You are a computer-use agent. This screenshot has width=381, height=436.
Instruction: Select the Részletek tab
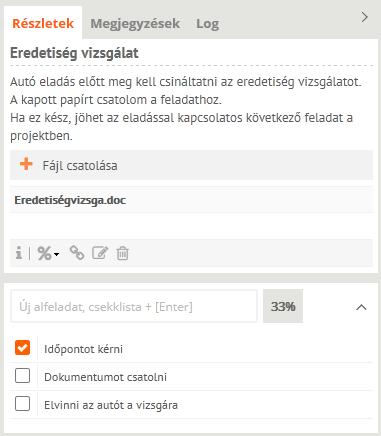[x=43, y=24]
